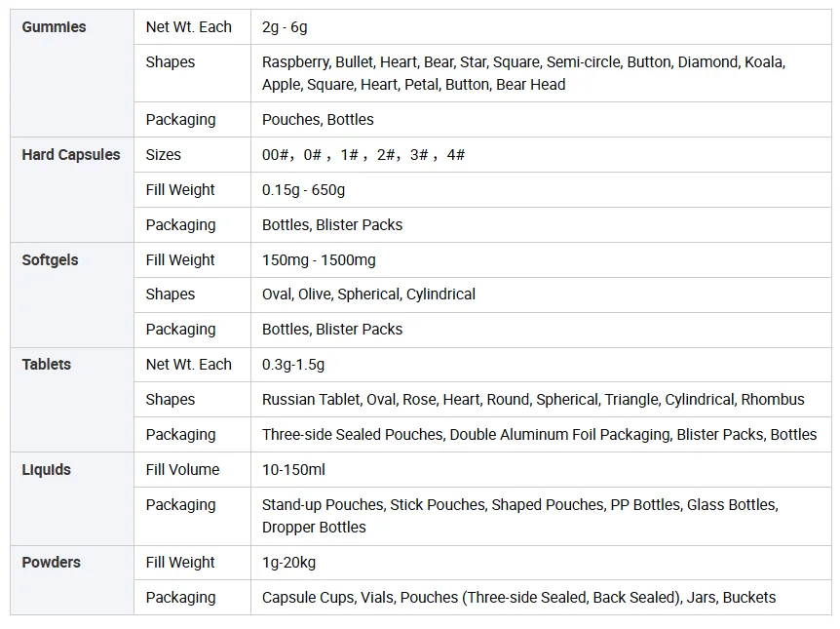Click the Softgels category cell

(x=72, y=295)
